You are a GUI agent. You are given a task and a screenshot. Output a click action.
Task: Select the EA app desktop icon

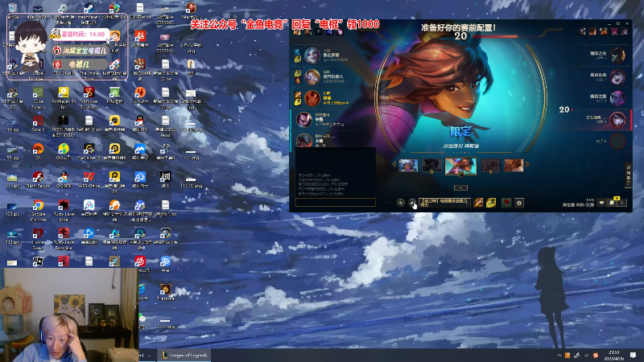[x=38, y=151]
